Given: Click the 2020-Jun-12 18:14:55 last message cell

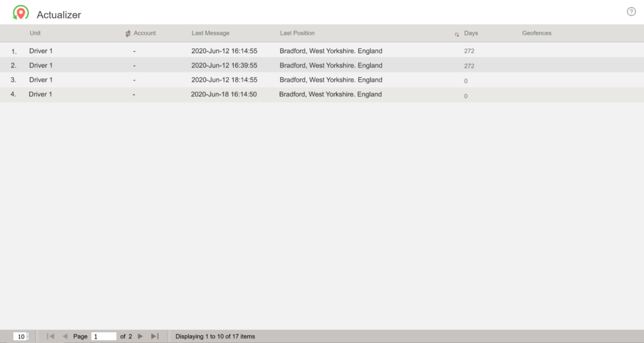Looking at the screenshot, I should pyautogui.click(x=224, y=80).
